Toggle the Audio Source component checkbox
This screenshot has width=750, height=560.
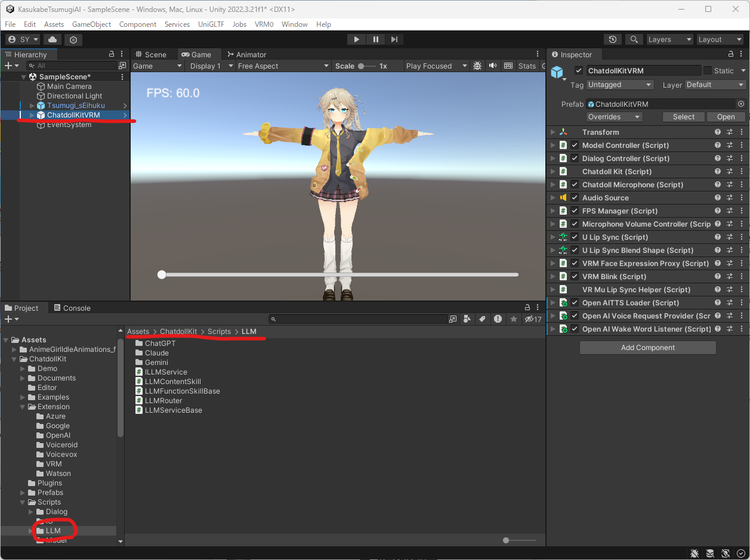(x=575, y=198)
